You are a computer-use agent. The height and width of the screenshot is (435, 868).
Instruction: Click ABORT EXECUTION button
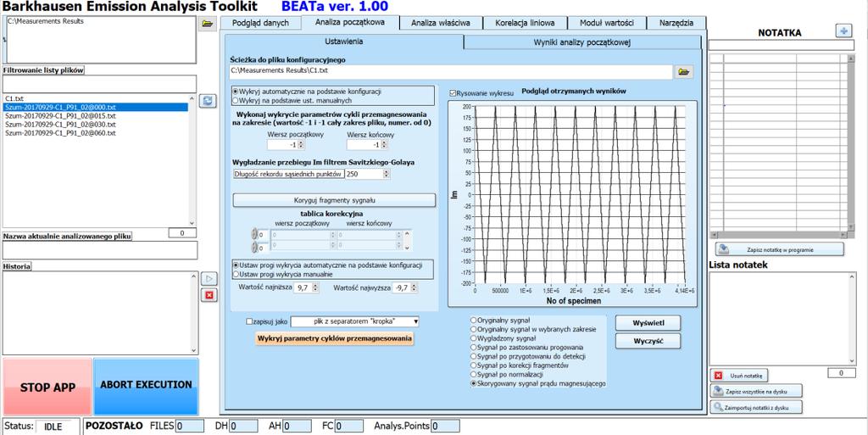click(146, 387)
